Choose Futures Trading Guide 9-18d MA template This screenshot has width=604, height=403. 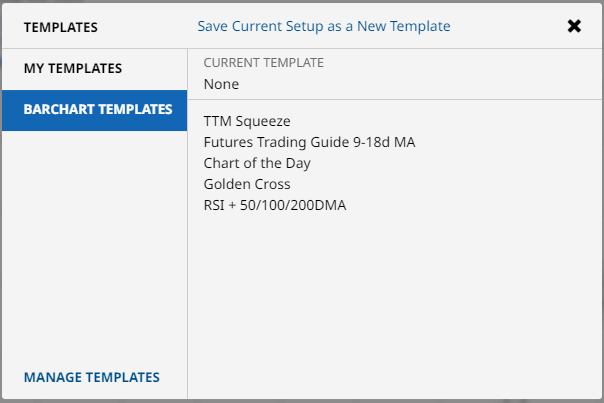tap(308, 142)
